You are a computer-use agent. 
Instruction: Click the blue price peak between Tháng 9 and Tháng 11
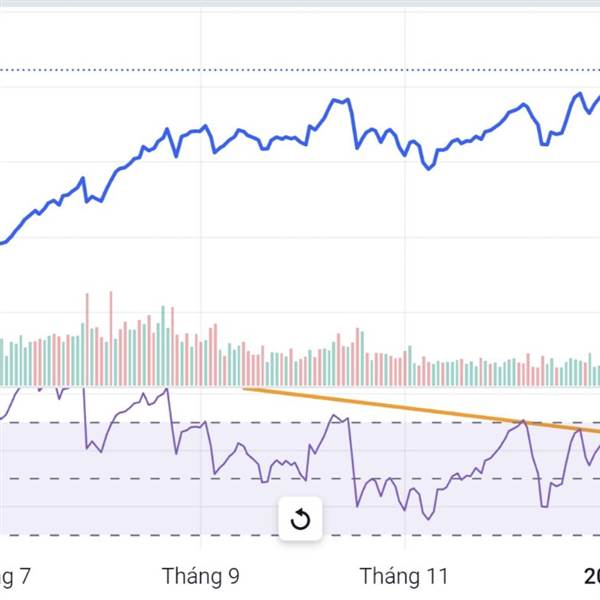pyautogui.click(x=338, y=100)
